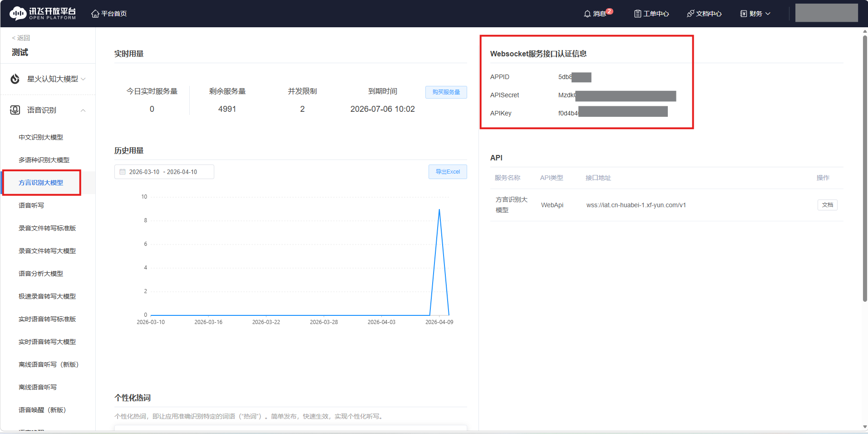Click the calendar icon in date range
Screen dimensions: 868x434
coord(123,172)
